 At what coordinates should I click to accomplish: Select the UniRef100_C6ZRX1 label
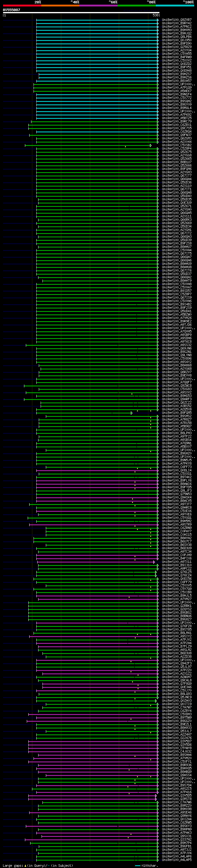(x=177, y=125)
